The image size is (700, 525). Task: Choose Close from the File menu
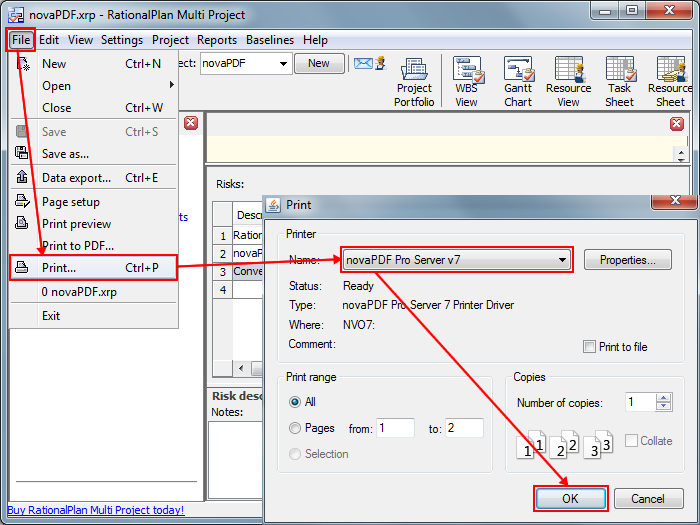[94, 108]
